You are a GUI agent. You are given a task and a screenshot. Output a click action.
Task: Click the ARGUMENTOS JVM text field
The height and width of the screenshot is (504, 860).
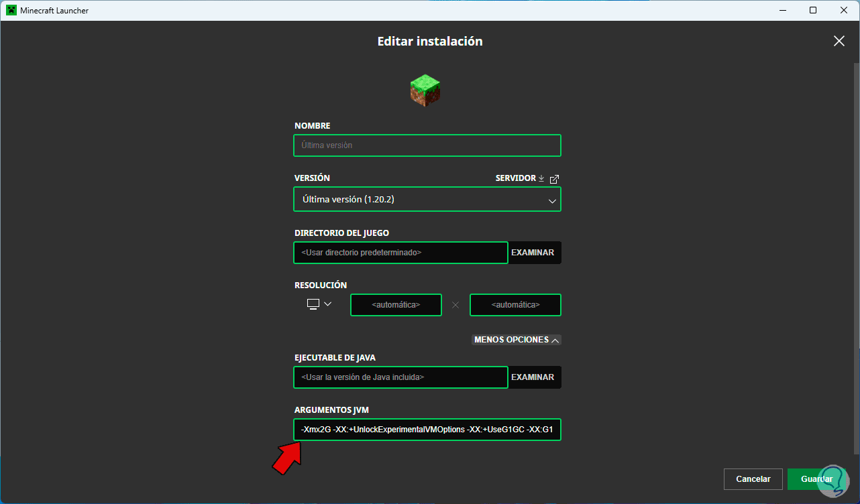pyautogui.click(x=427, y=430)
